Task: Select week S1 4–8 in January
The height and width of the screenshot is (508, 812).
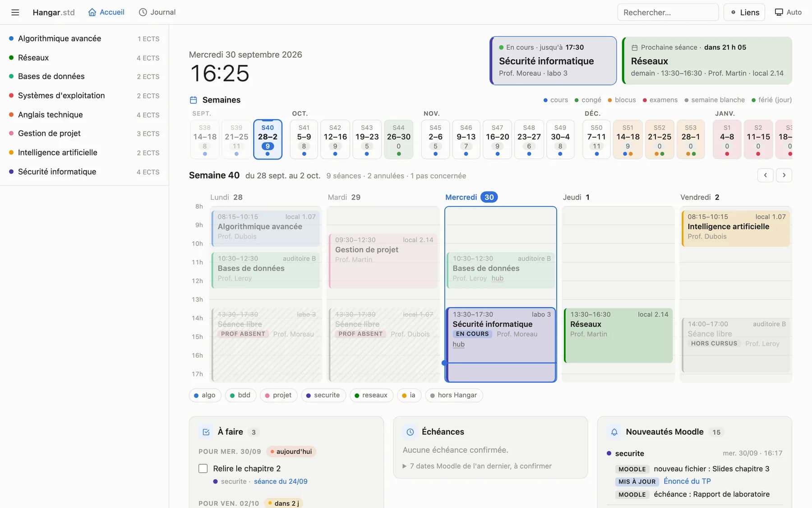Action: [727, 140]
